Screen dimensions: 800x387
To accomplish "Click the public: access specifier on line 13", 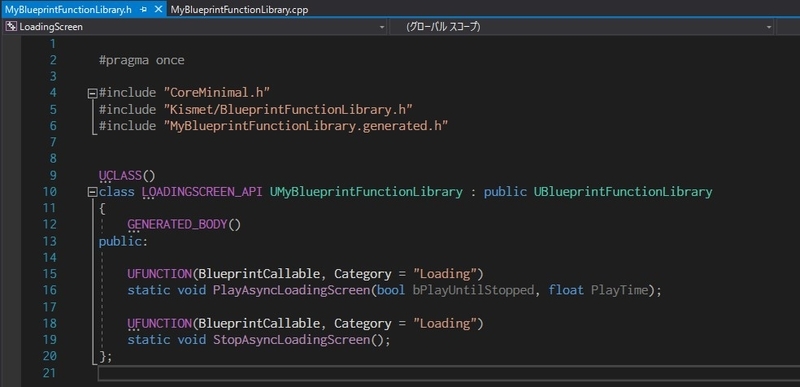I will point(123,241).
